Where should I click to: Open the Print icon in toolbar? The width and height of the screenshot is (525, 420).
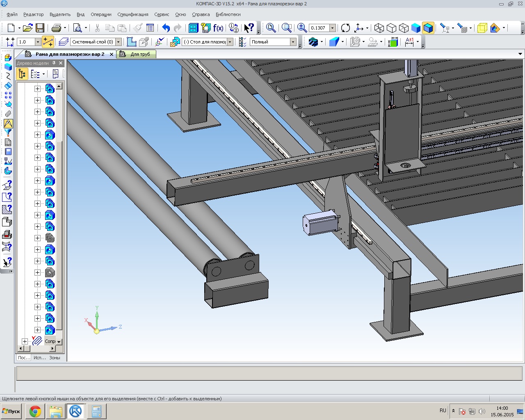pos(56,28)
